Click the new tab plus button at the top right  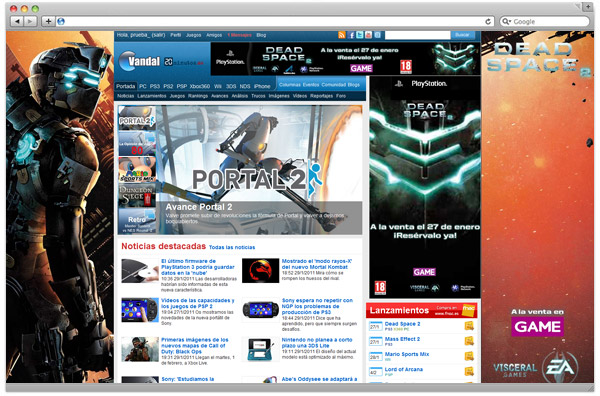click(x=589, y=7)
